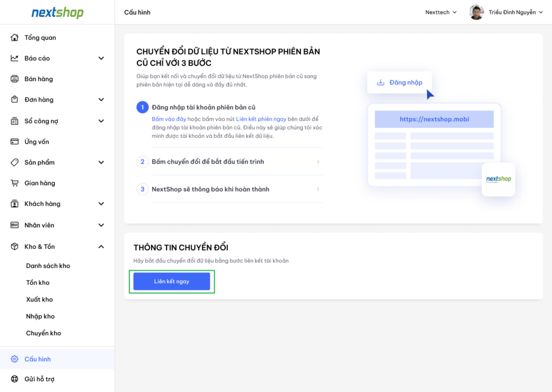Click the Khách hàng customers icon
The height and width of the screenshot is (392, 552).
point(14,204)
